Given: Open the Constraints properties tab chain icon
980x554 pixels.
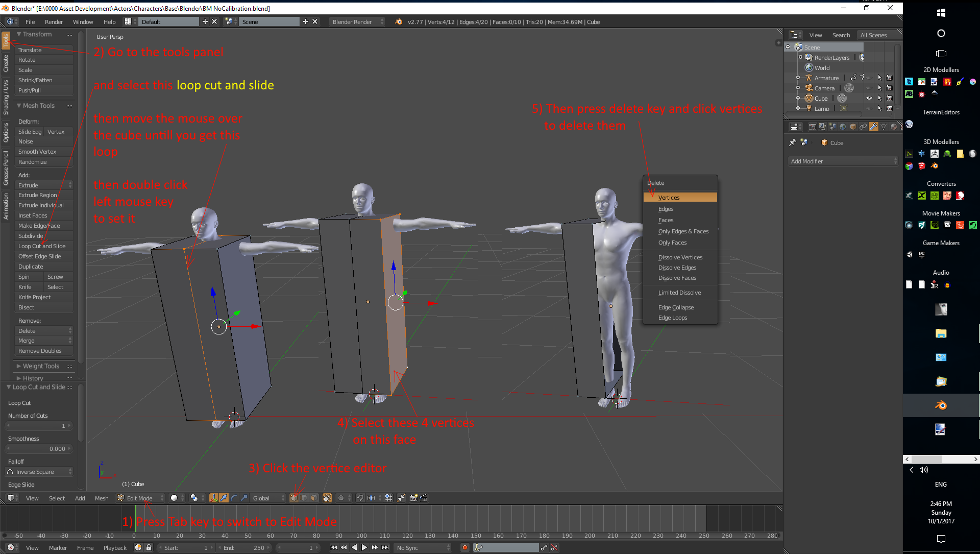Looking at the screenshot, I should [x=863, y=127].
